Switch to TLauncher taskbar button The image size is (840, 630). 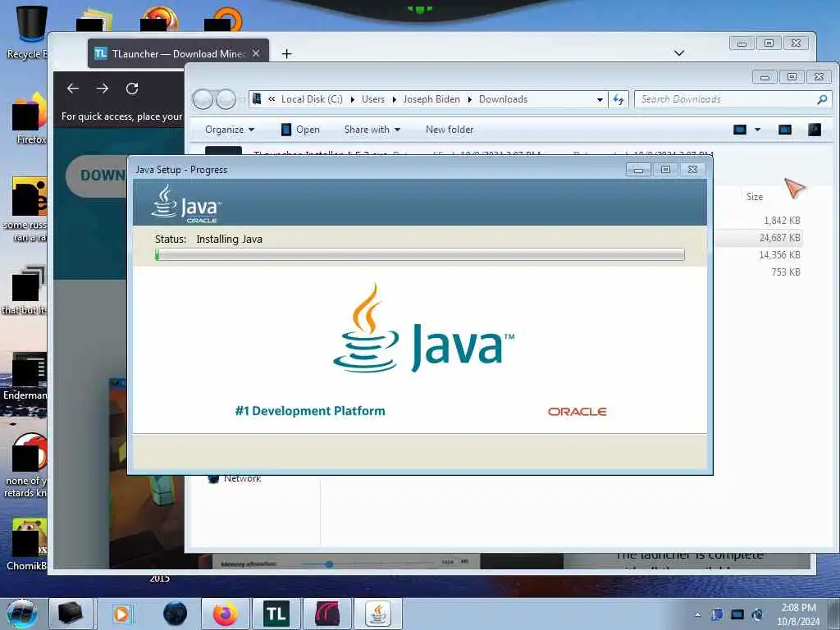[x=276, y=614]
